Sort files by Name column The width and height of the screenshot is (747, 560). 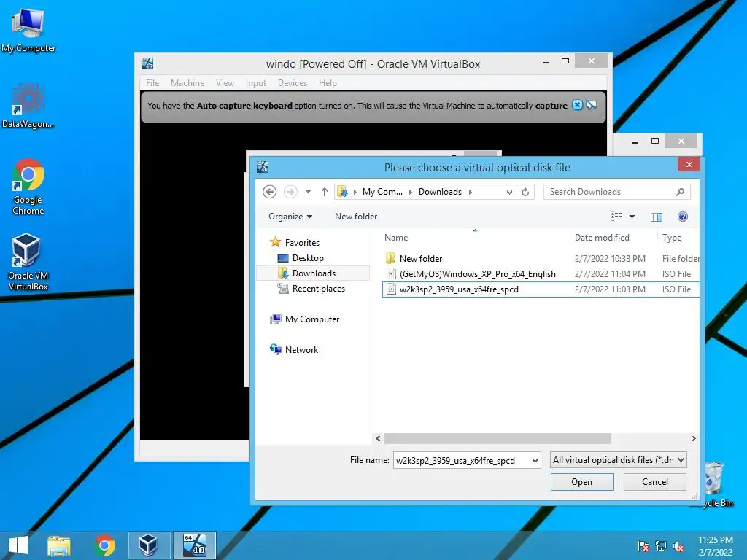coord(396,238)
